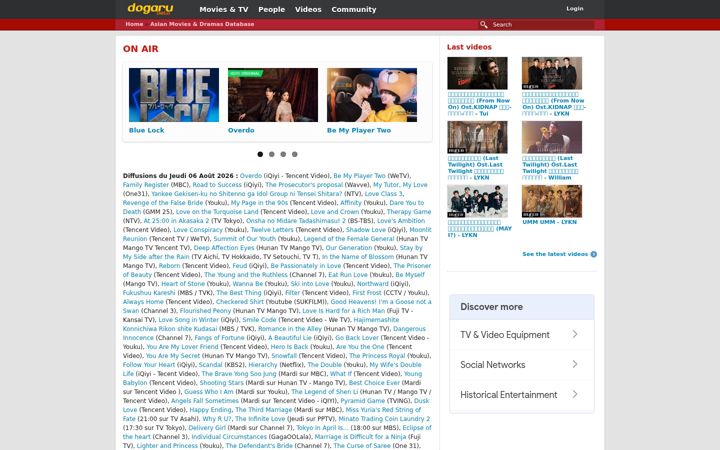Open the People menu
Screen dimensions: 720x450
pos(271,9)
